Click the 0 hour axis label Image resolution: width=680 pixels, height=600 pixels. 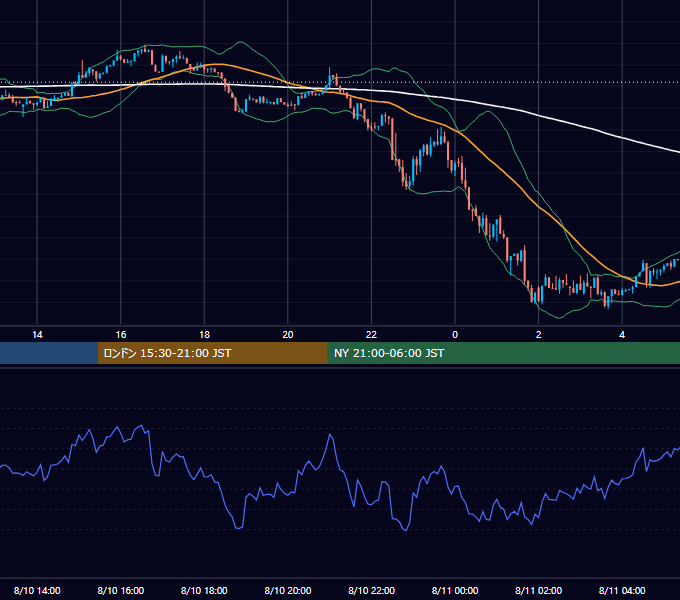[x=455, y=335]
